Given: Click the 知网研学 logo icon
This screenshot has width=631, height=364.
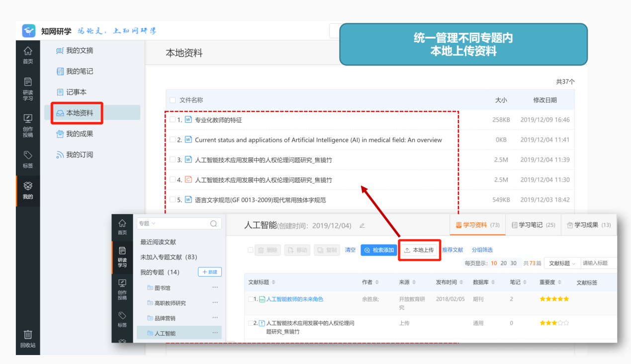Looking at the screenshot, I should (x=29, y=31).
